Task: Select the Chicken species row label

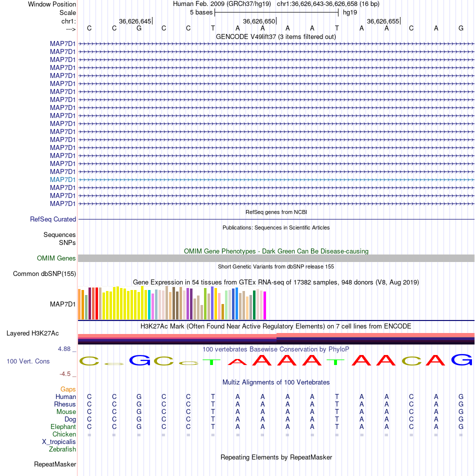Action: pyautogui.click(x=64, y=434)
